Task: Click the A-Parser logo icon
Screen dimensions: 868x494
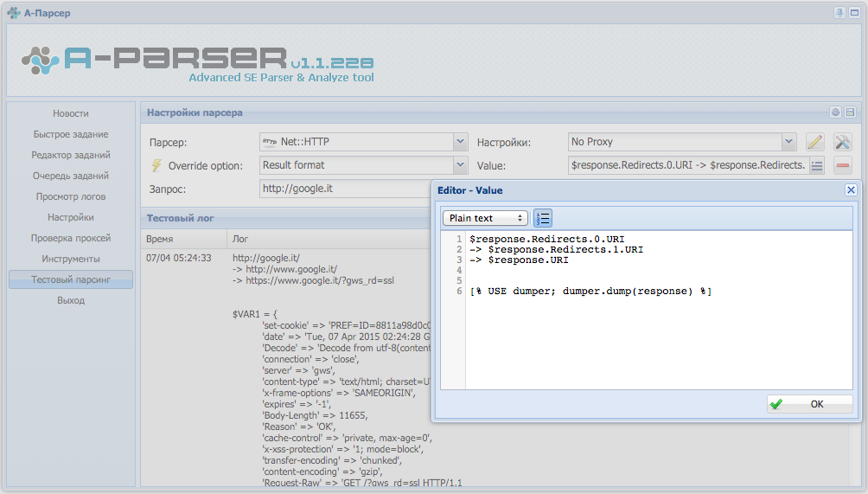Action: [40, 60]
